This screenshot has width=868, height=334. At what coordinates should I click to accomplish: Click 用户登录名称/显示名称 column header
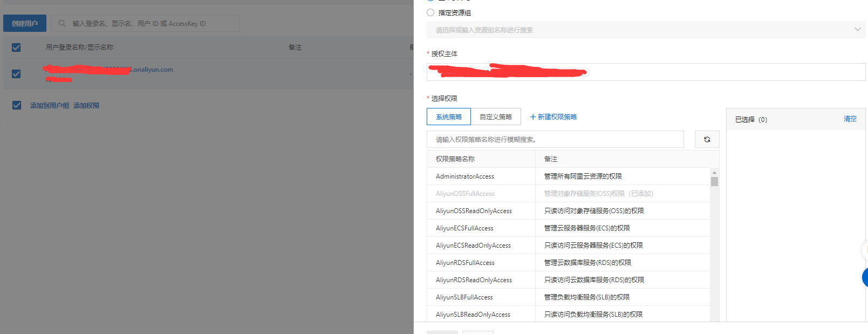(79, 47)
